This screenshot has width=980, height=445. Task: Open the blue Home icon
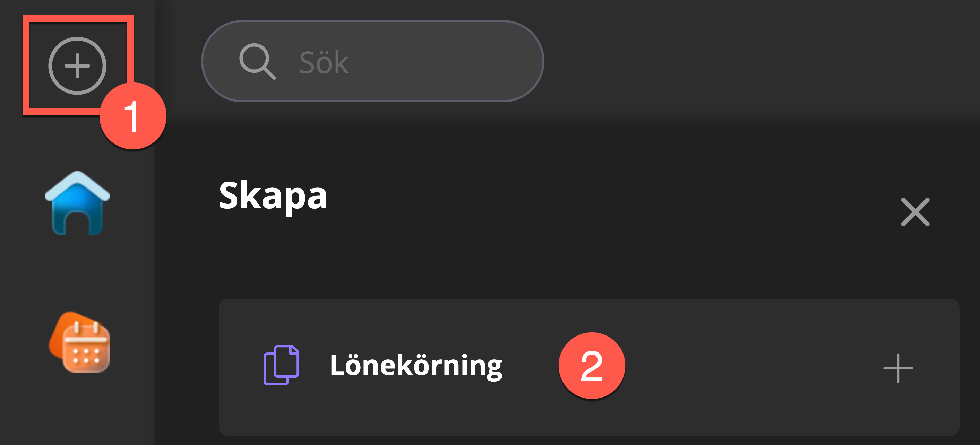pyautogui.click(x=77, y=203)
